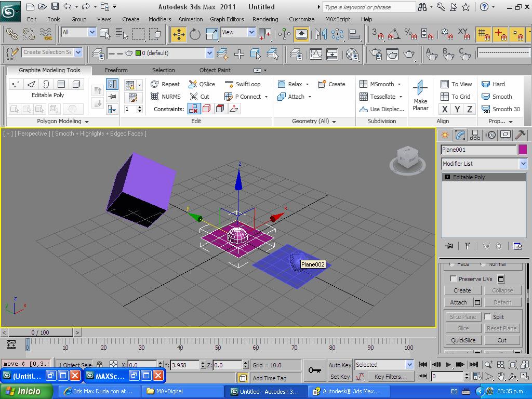Select the Move transform tool
Screen dimensions: 532x399
click(179, 34)
